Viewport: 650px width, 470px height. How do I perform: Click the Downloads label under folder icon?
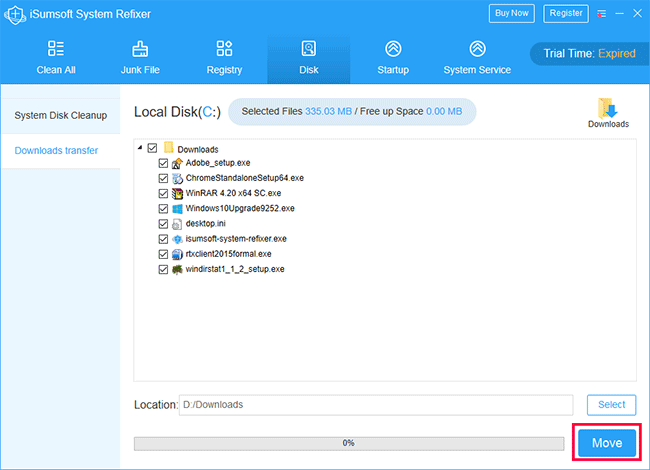608,124
